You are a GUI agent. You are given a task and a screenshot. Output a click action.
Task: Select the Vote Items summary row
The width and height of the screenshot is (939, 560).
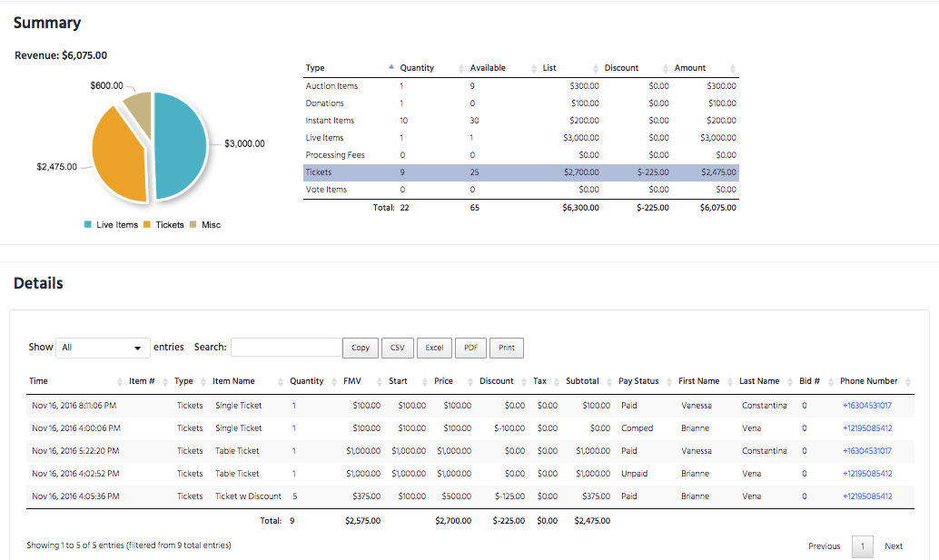click(521, 191)
